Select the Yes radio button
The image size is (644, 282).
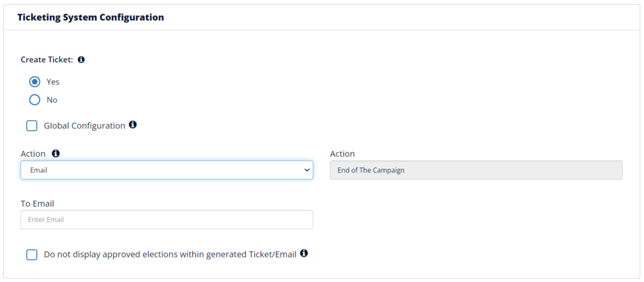coord(35,82)
